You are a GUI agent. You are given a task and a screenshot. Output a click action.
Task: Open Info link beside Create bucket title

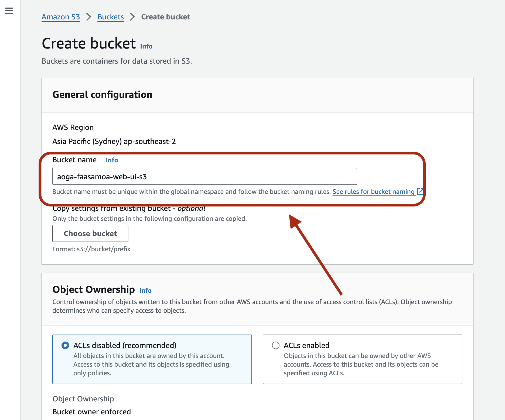tap(146, 46)
